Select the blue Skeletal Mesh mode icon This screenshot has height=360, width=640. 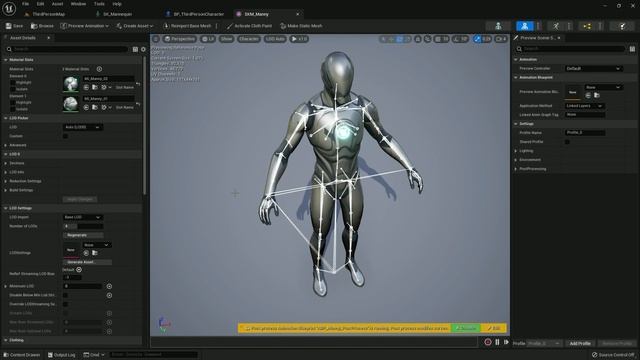[x=524, y=26]
